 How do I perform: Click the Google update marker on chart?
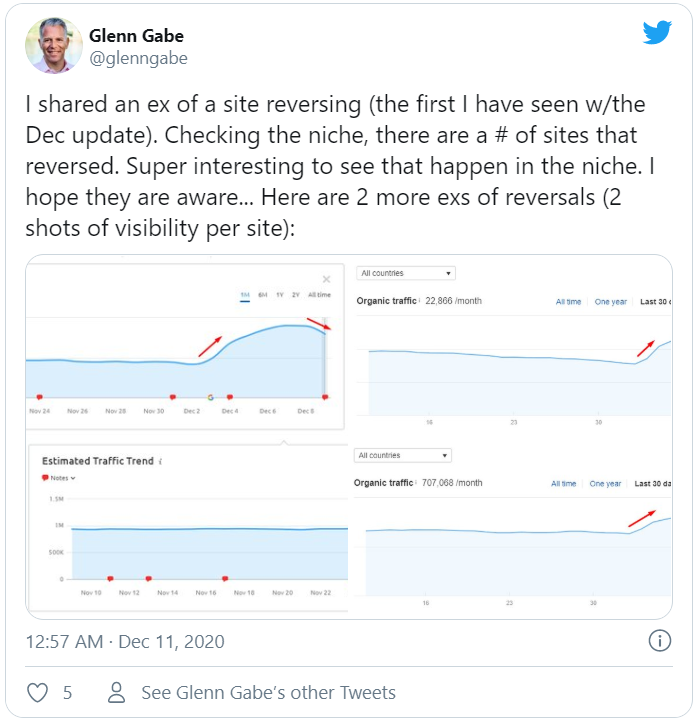point(210,397)
